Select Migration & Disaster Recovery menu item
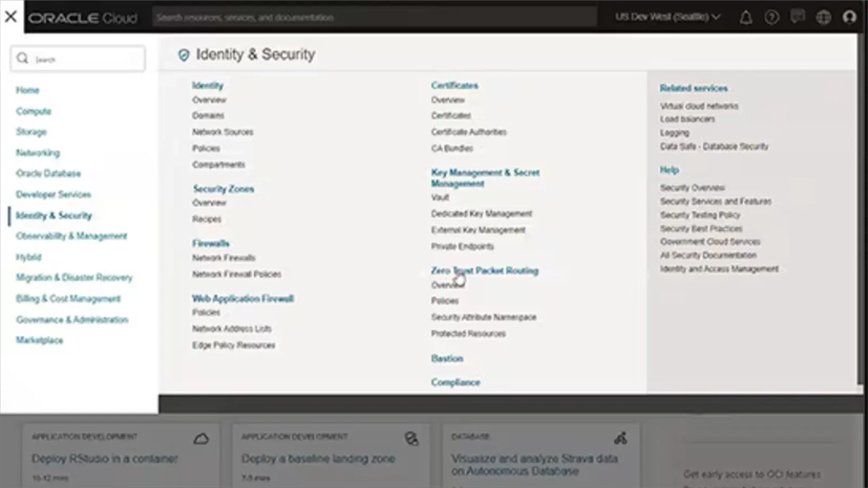Screen dimensions: 868x488 pos(74,277)
